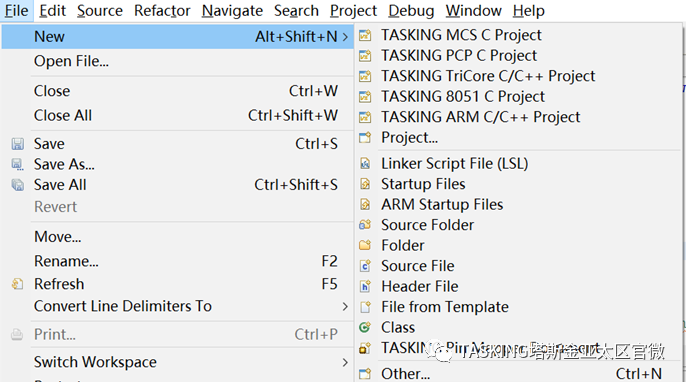Click the Startup Files icon
This screenshot has width=686, height=382.
365,184
